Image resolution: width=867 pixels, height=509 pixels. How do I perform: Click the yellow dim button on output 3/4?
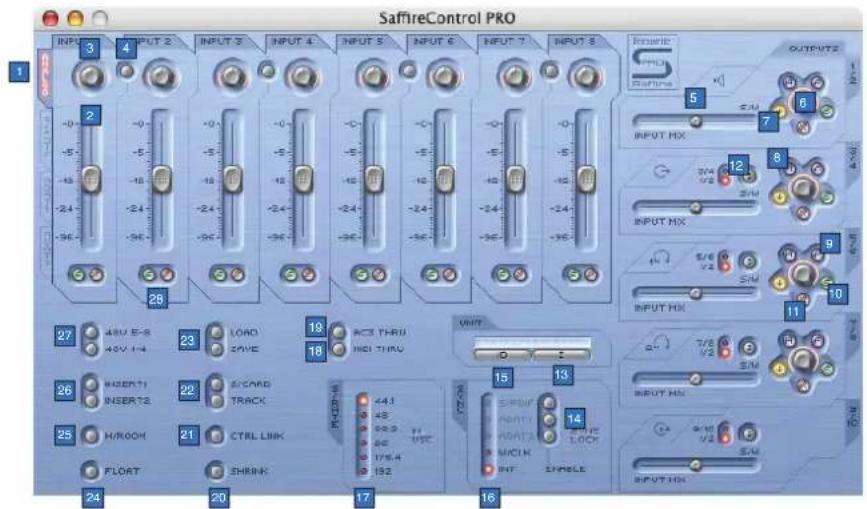click(780, 197)
